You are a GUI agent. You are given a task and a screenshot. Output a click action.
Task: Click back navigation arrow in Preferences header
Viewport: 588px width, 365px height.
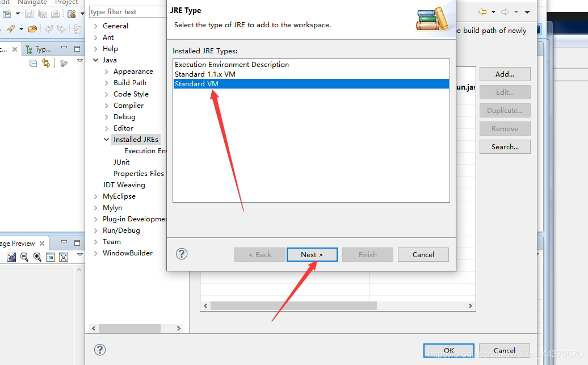(x=482, y=12)
